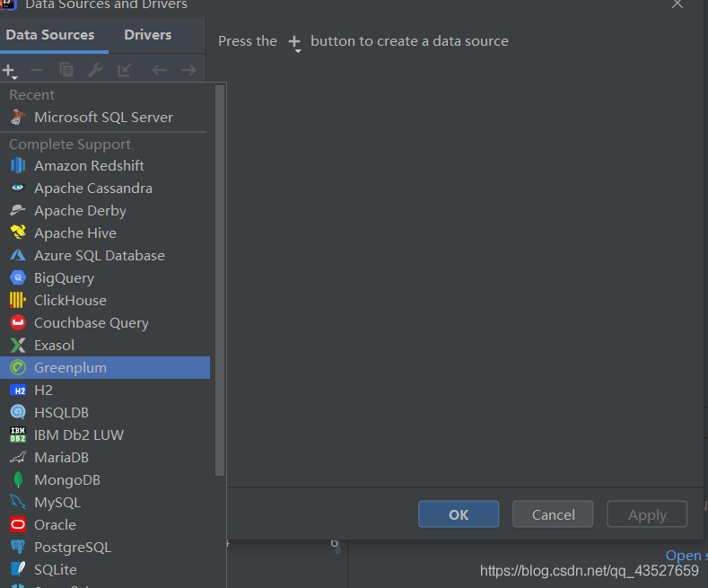Select Exasol data source
The width and height of the screenshot is (708, 588).
tap(105, 345)
